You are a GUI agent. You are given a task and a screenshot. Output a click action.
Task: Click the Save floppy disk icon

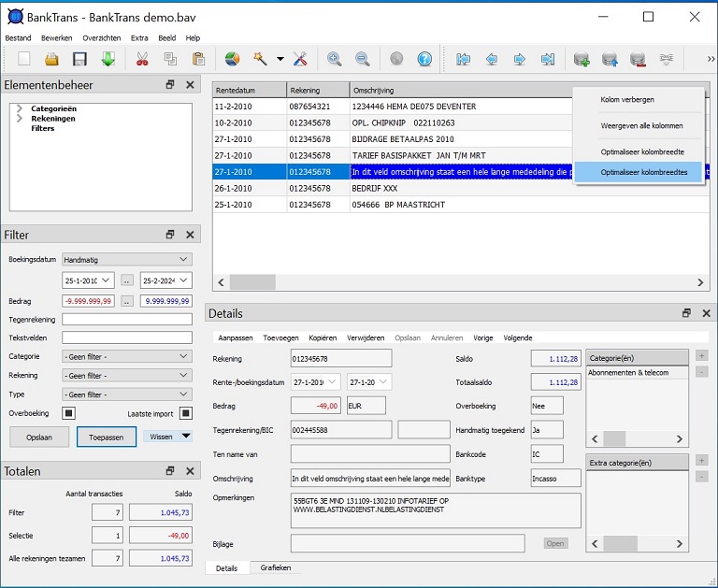click(x=79, y=59)
